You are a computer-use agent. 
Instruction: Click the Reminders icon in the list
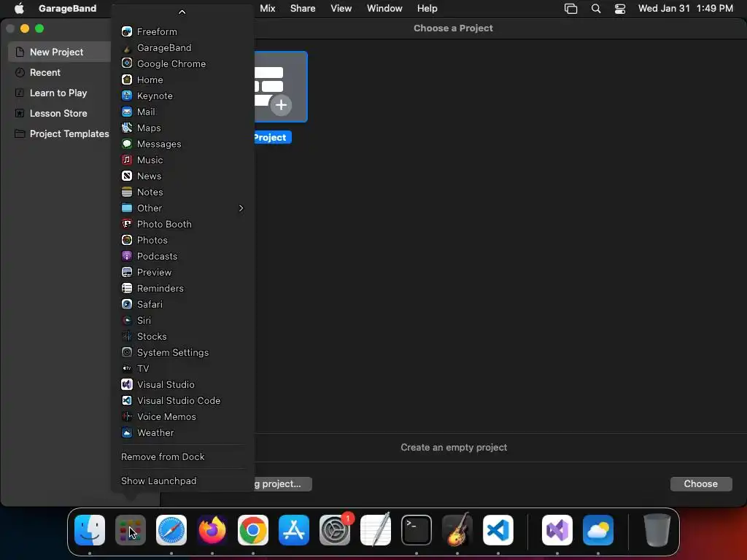(127, 288)
